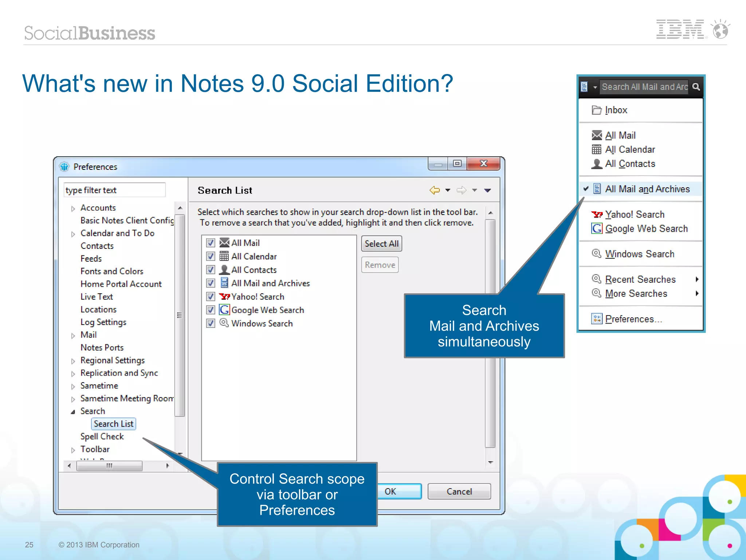Open search scope dropdown arrow in toolbar

tap(595, 87)
